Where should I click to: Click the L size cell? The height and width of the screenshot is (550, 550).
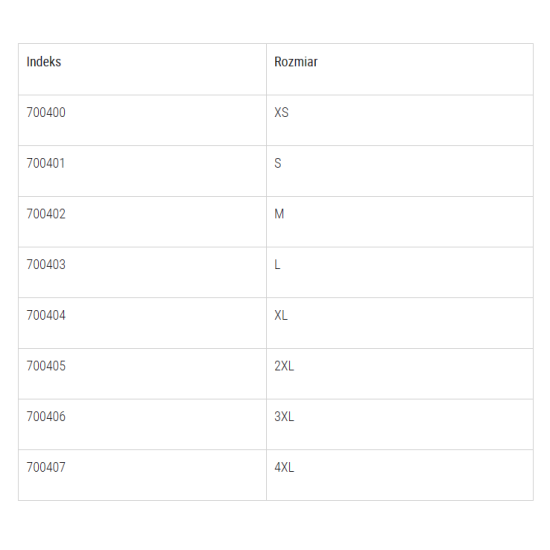(400, 273)
